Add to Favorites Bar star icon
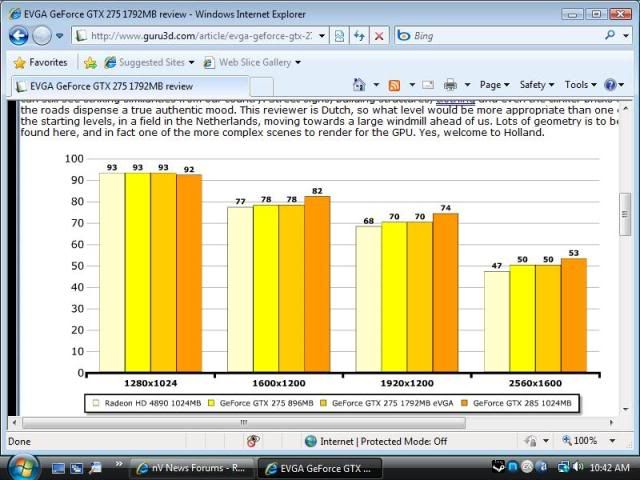The image size is (640, 480). (90, 62)
